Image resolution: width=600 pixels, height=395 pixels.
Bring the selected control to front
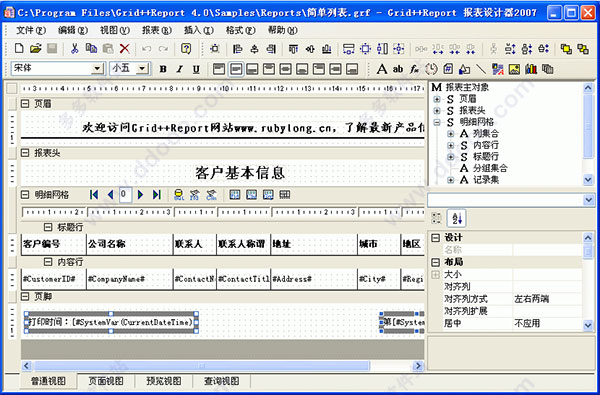coord(566,49)
